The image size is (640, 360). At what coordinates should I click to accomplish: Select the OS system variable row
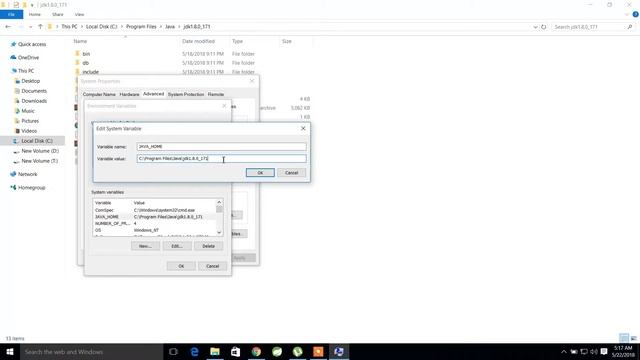click(154, 230)
